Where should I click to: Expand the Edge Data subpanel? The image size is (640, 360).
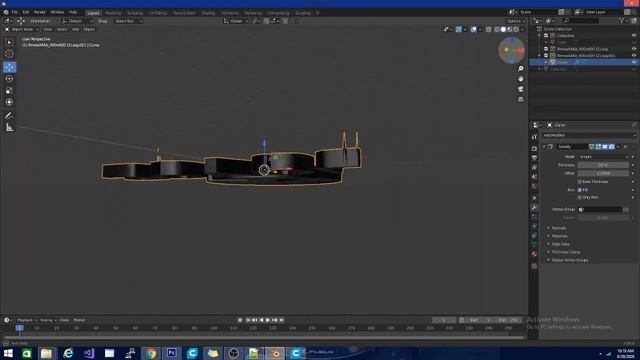pyautogui.click(x=560, y=244)
